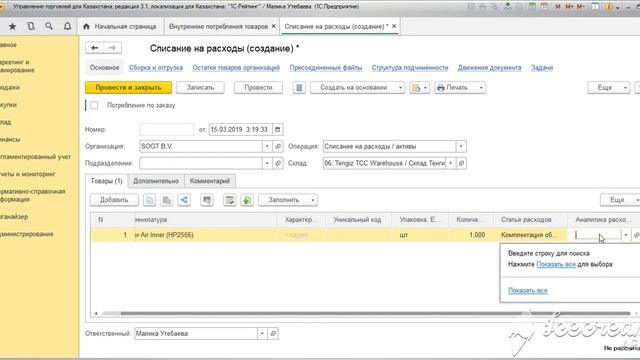
Task: Open the Подразделение record link icon
Action: [278, 163]
